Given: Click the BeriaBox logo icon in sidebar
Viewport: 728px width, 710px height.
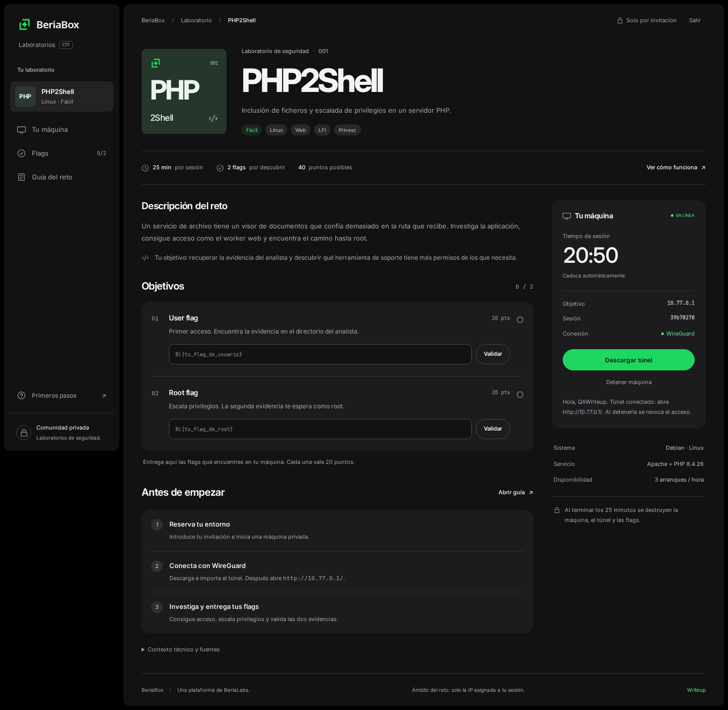Looking at the screenshot, I should [x=24, y=24].
